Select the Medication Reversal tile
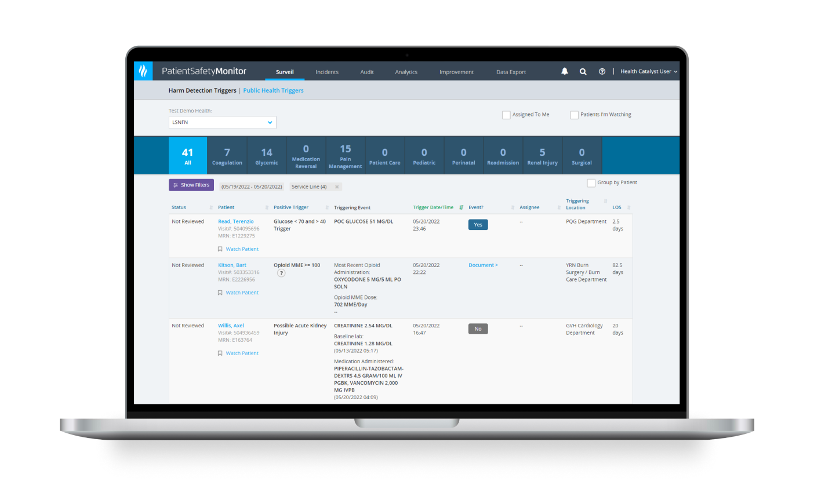The image size is (814, 504). [306, 155]
